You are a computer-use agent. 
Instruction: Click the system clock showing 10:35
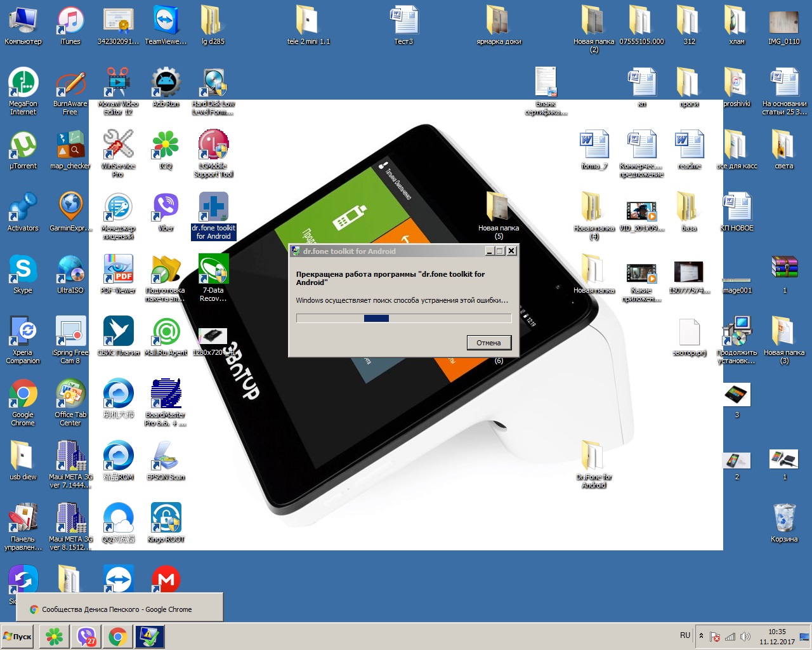coord(776,637)
